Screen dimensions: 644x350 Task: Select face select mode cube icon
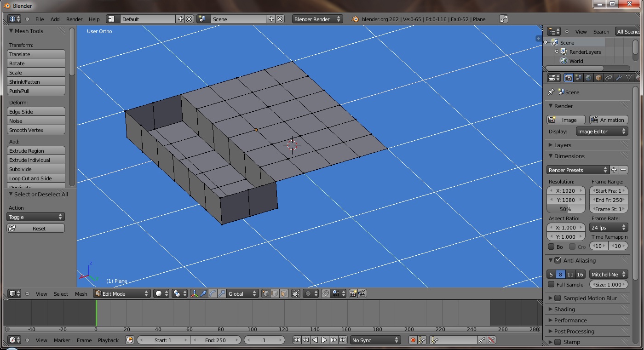(284, 293)
